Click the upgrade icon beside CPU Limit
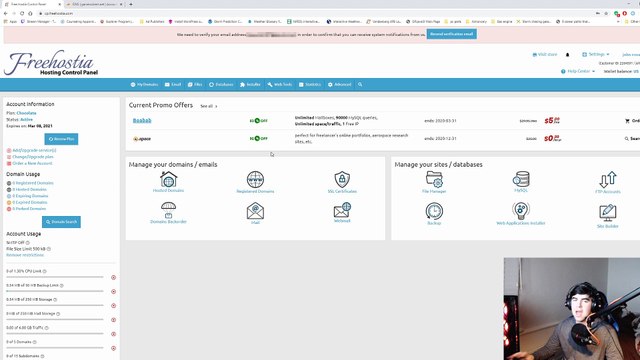The image size is (640, 360). (113, 278)
